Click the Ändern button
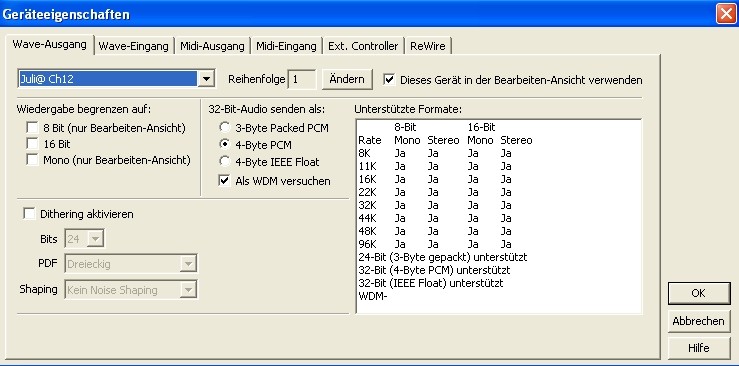Image resolution: width=739 pixels, height=366 pixels. tap(347, 79)
